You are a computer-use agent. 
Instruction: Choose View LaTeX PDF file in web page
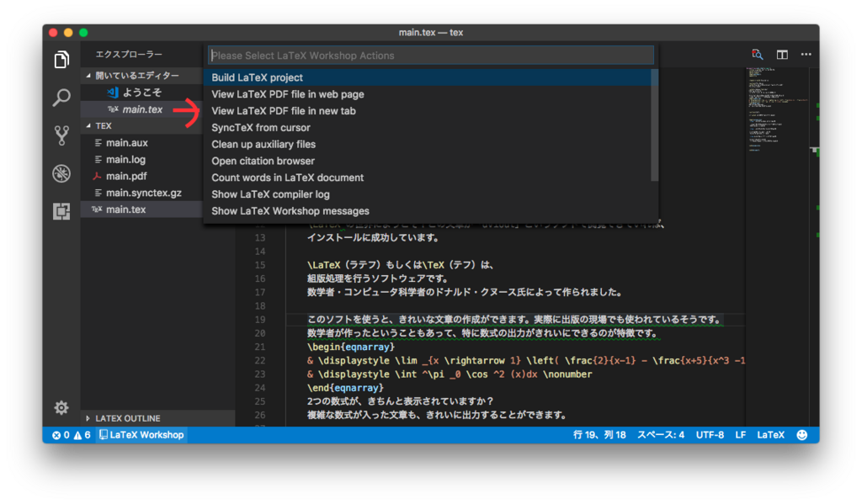(x=427, y=94)
